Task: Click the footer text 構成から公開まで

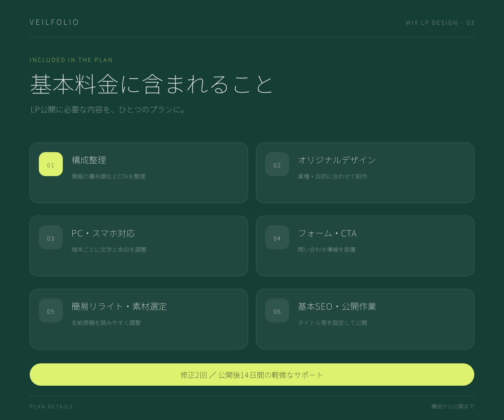Action: pos(453,406)
